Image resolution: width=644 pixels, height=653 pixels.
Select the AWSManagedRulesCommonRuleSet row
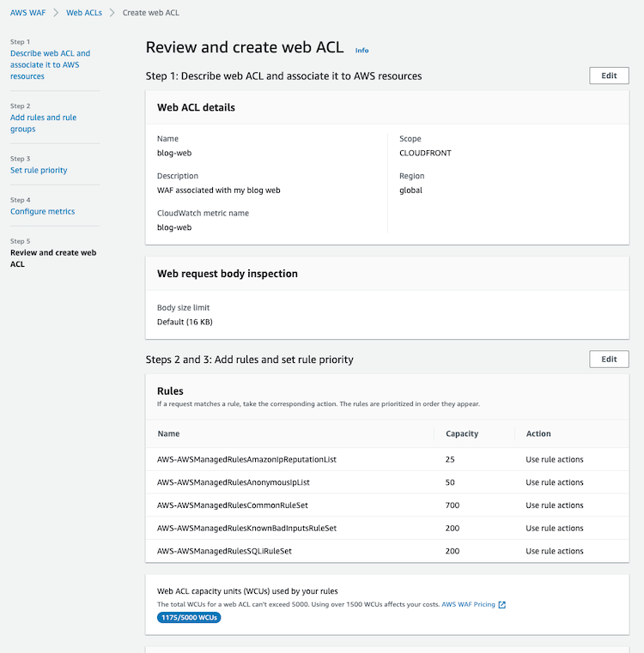387,505
